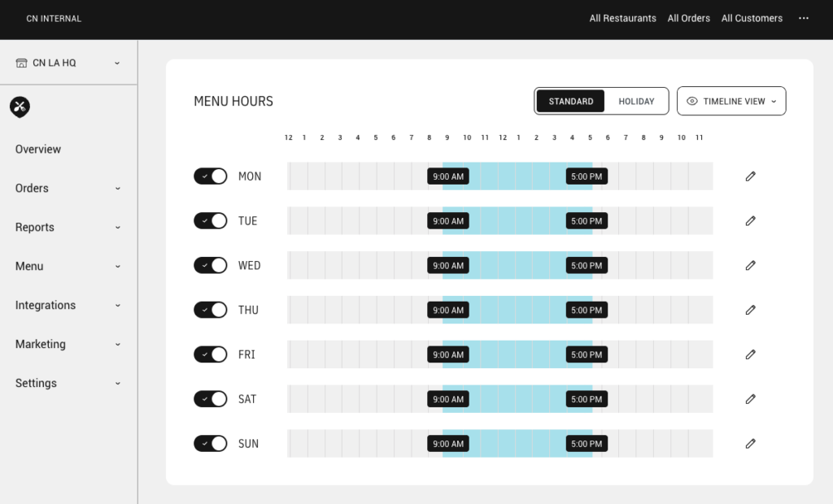Open the Timeline View dropdown

731,102
